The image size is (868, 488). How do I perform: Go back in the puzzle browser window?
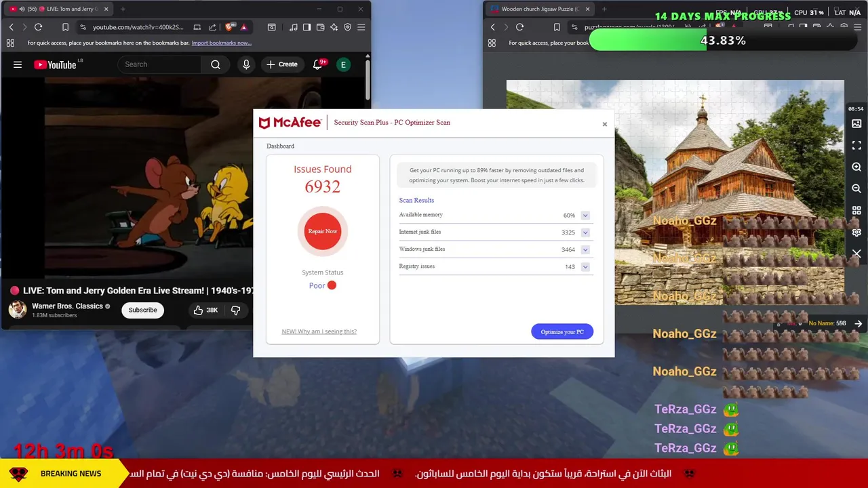click(492, 27)
